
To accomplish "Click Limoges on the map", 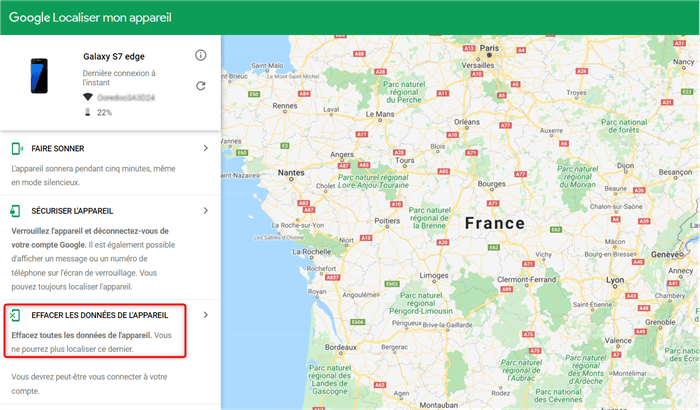I will pos(433,276).
